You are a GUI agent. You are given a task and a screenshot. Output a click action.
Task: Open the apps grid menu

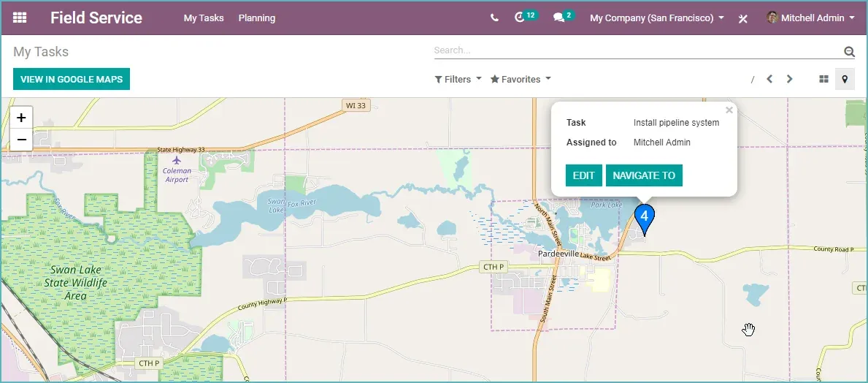20,18
